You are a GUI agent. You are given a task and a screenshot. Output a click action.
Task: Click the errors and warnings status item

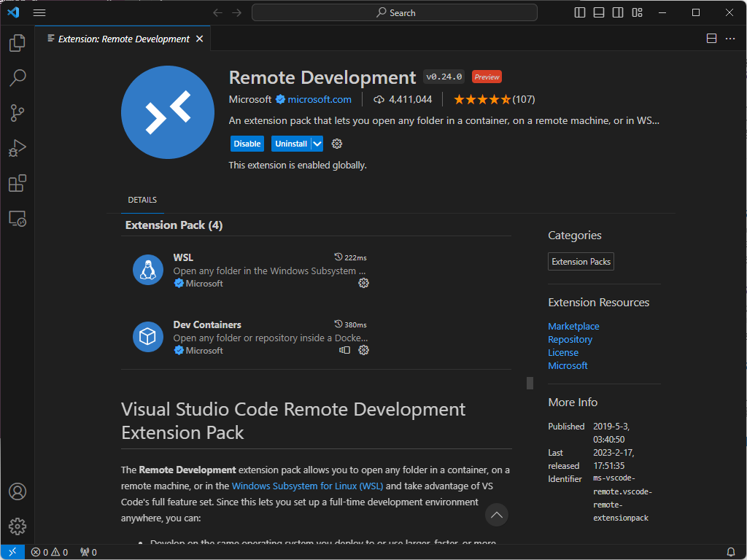50,553
